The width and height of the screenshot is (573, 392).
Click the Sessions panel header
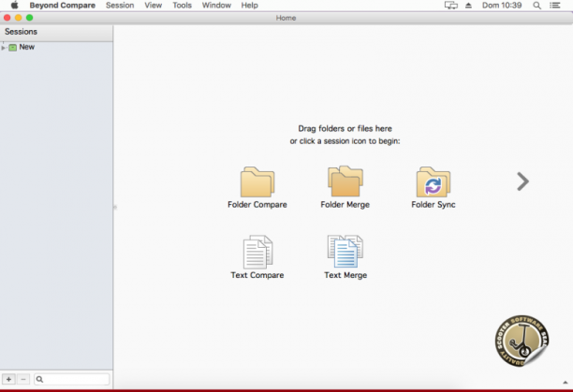[x=56, y=32]
